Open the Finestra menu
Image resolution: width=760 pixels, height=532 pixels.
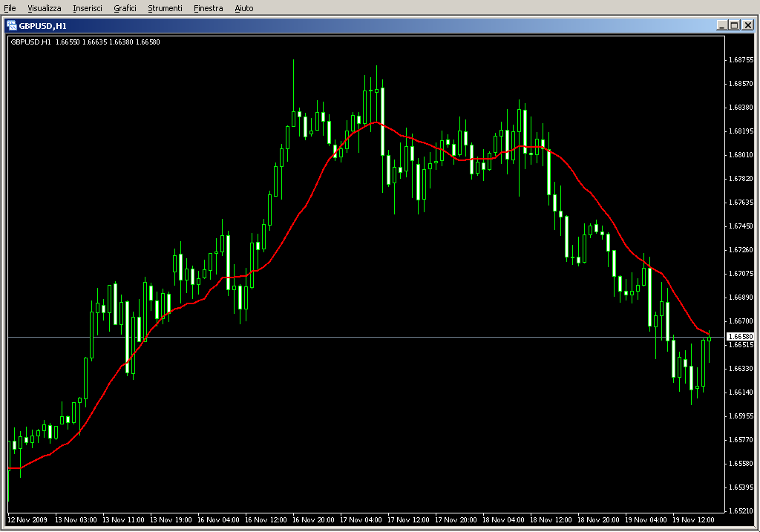tap(208, 8)
